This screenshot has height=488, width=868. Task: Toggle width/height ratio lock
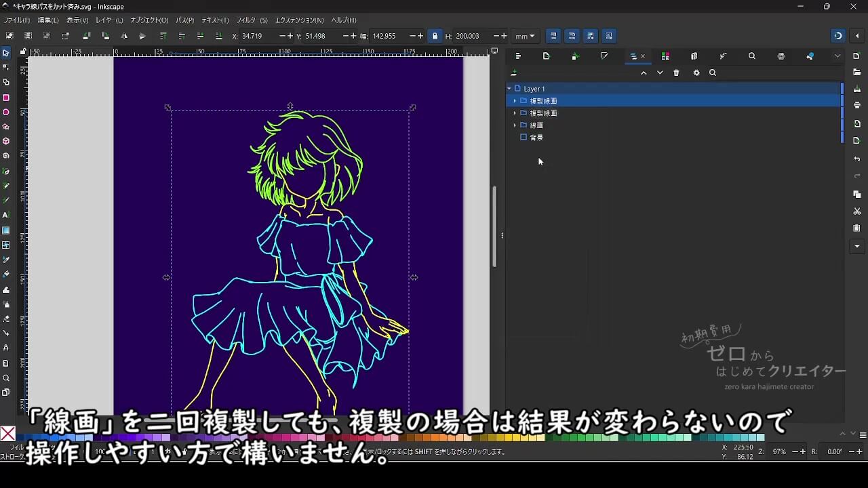pyautogui.click(x=435, y=36)
